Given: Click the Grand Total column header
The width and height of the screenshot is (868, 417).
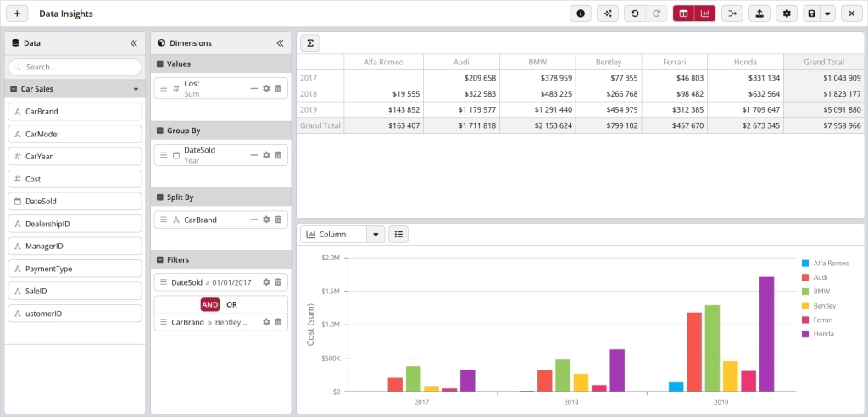Looking at the screenshot, I should pyautogui.click(x=824, y=62).
